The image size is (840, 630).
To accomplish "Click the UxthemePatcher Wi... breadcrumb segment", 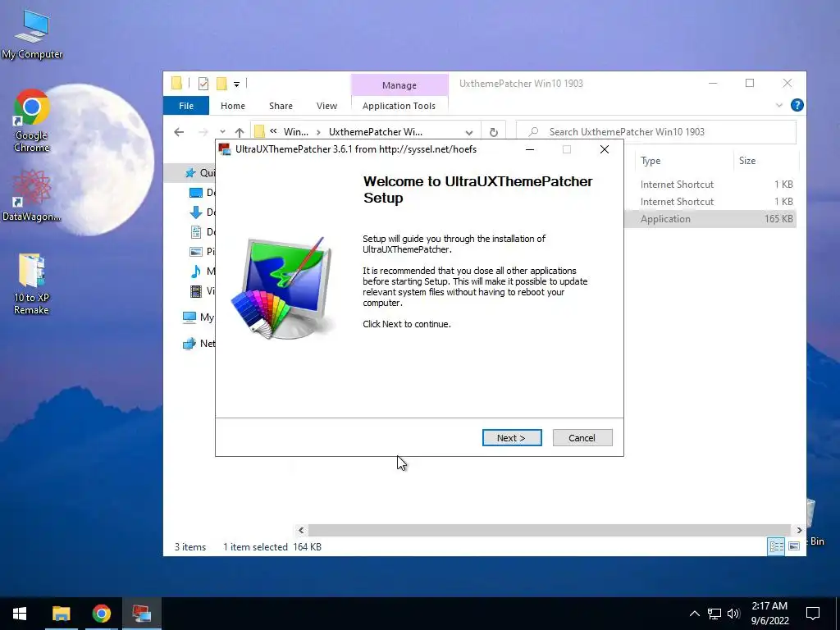I will point(376,132).
